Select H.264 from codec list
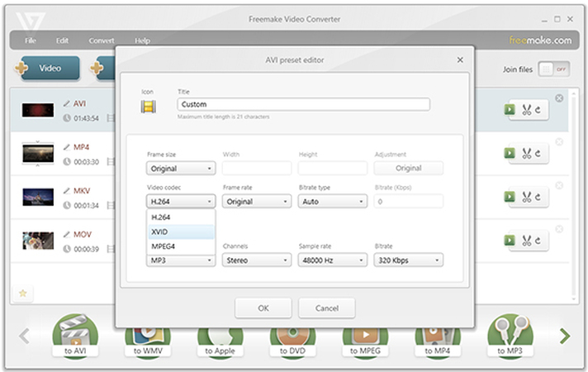 click(181, 217)
